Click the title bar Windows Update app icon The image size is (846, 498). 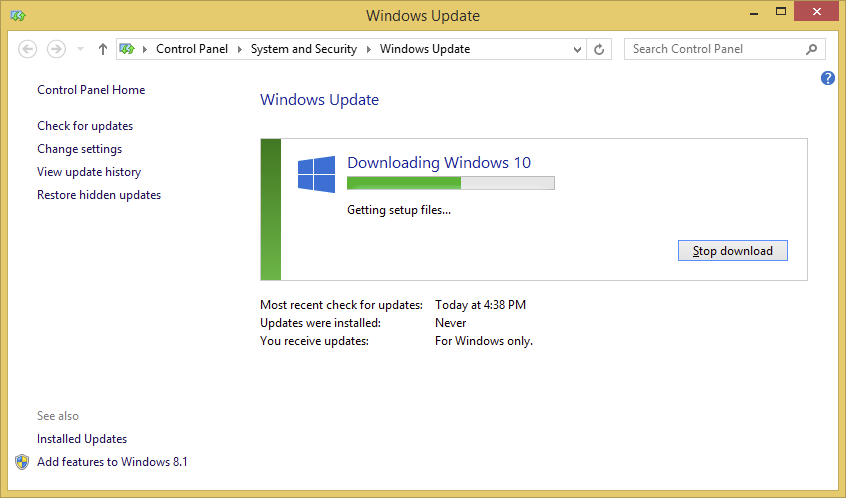18,16
